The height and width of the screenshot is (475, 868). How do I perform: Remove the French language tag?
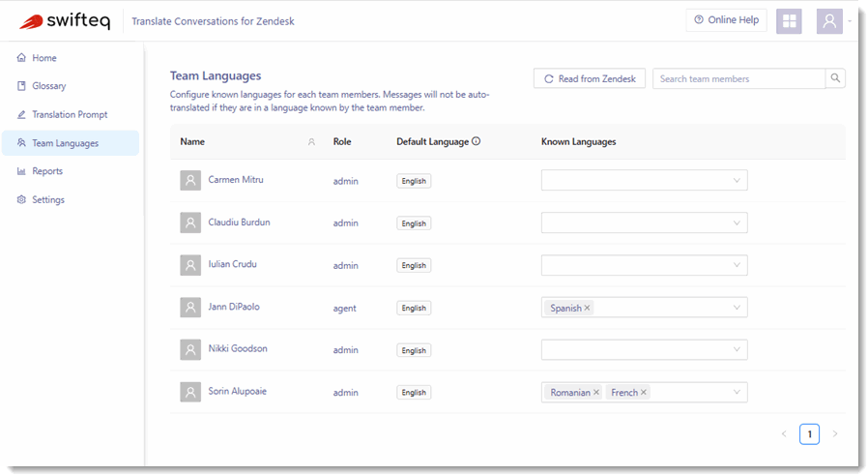(643, 393)
